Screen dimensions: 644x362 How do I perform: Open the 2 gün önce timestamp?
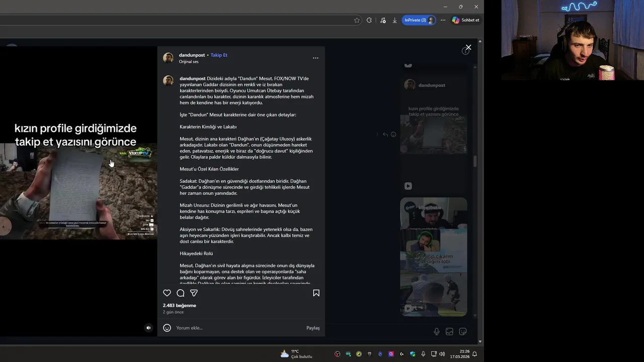click(173, 312)
